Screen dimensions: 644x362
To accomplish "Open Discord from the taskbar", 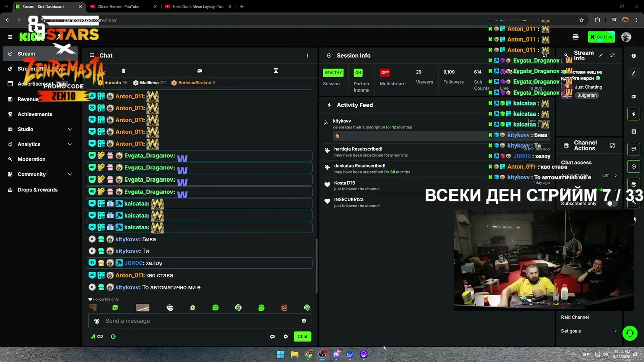I will [x=336, y=354].
